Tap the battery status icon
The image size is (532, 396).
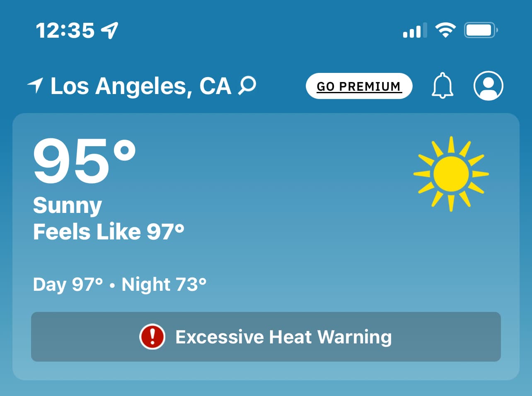point(481,30)
